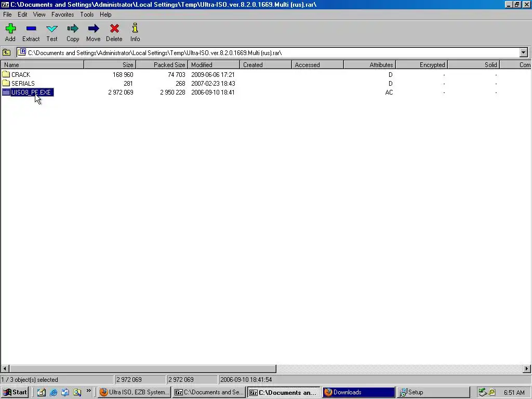Screen dimensions: 532x399
Task: Open the View menu
Action: point(39,15)
